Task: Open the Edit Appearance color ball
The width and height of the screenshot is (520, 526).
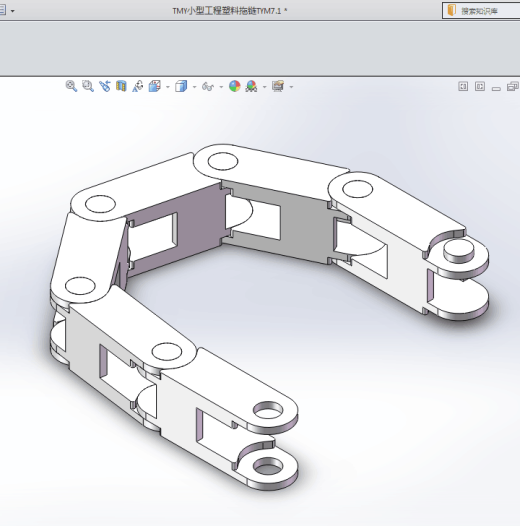Action: click(235, 86)
